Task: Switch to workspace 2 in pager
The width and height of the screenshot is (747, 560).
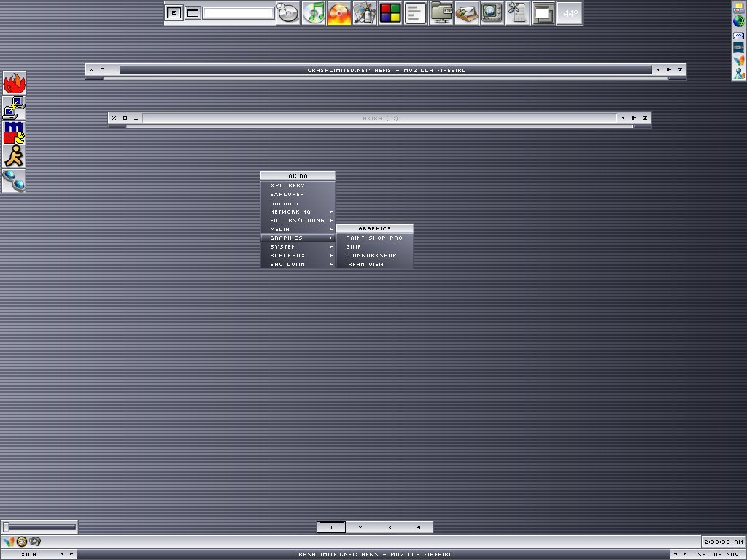Action: coord(360,527)
